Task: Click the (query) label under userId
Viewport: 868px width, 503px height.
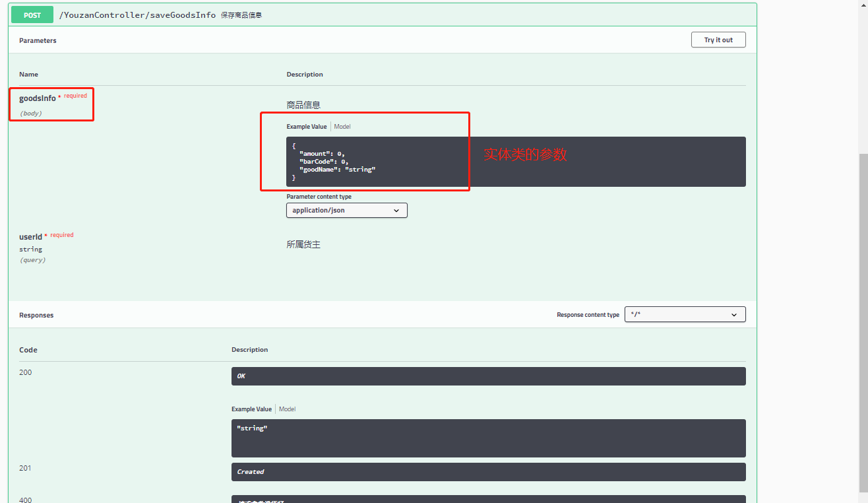Action: 32,260
